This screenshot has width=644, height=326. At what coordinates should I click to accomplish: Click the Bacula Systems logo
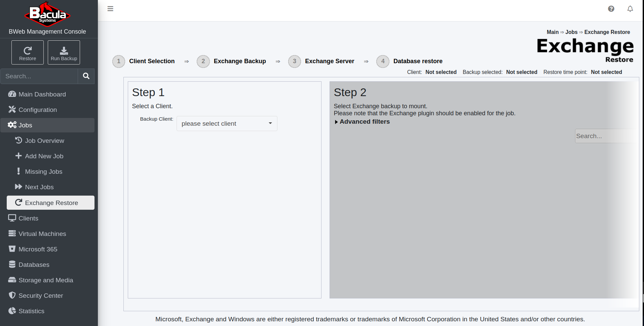pyautogui.click(x=47, y=14)
